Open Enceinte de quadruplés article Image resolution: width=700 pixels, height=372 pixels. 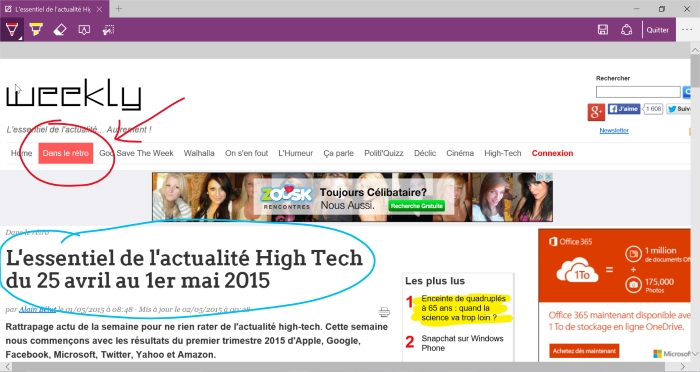[463, 308]
